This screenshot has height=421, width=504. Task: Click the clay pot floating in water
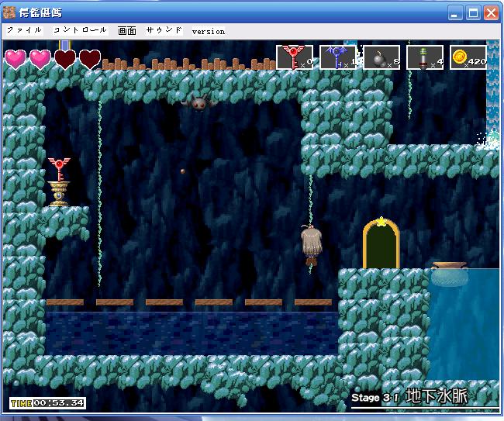point(450,274)
